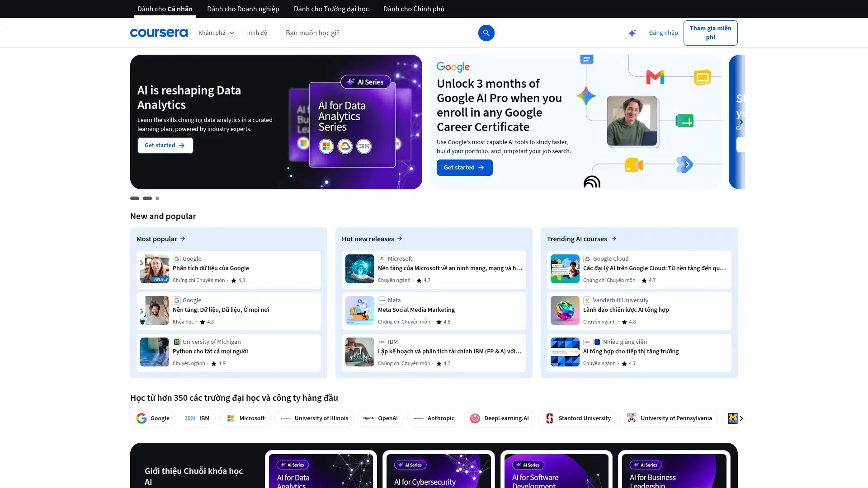Open University of Pennsylvania partner chip
Screen dimensions: 868x488
tap(669, 418)
